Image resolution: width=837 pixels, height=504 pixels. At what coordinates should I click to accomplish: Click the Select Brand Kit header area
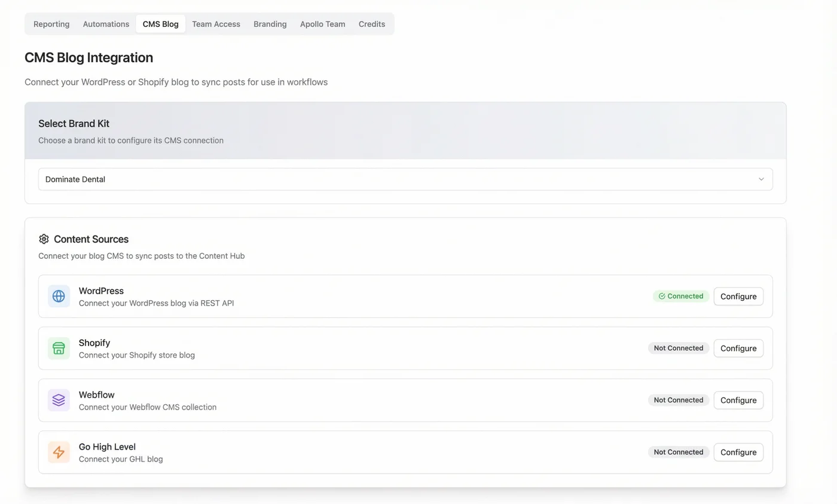click(74, 123)
